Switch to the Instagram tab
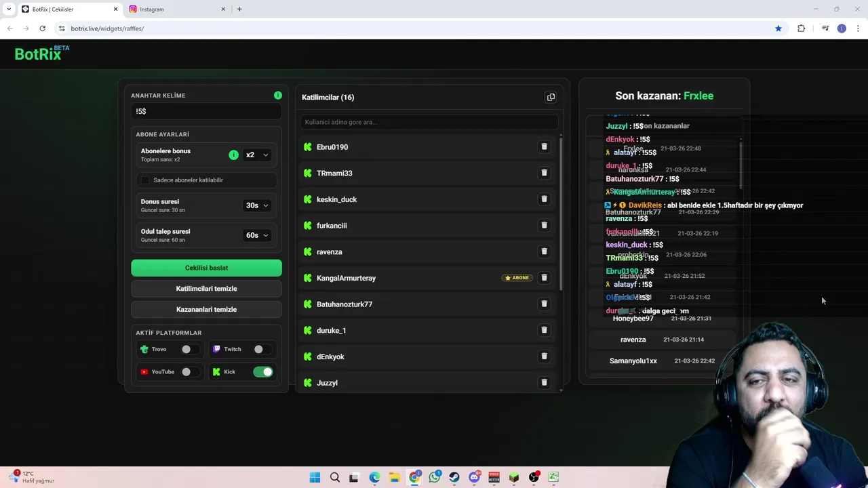Viewport: 868px width, 488px height. click(176, 9)
